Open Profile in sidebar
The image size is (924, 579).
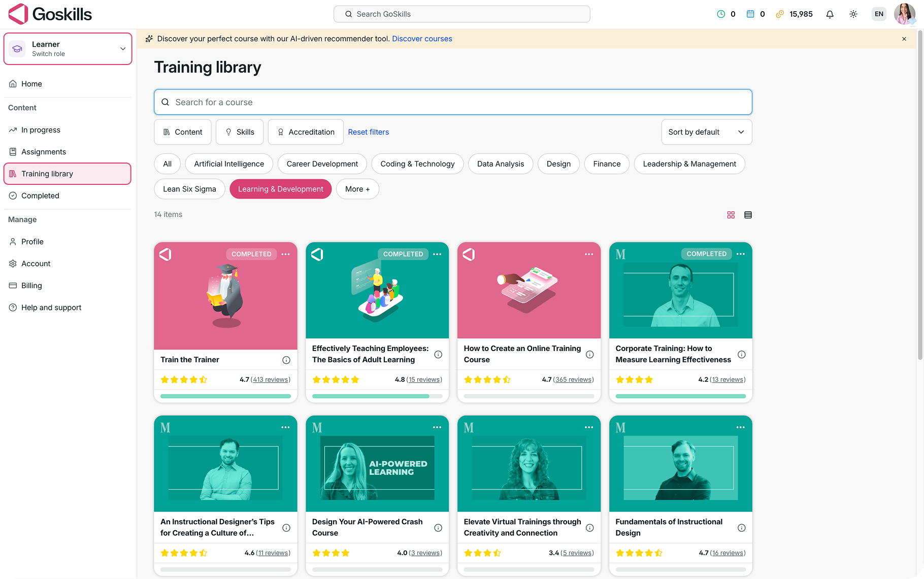32,242
